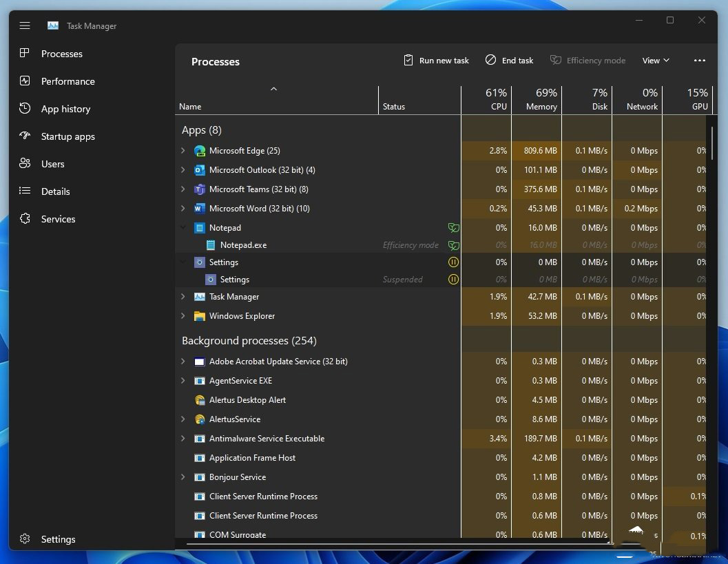Click the Notepad parent row icon
This screenshot has width=728, height=564.
tap(200, 228)
